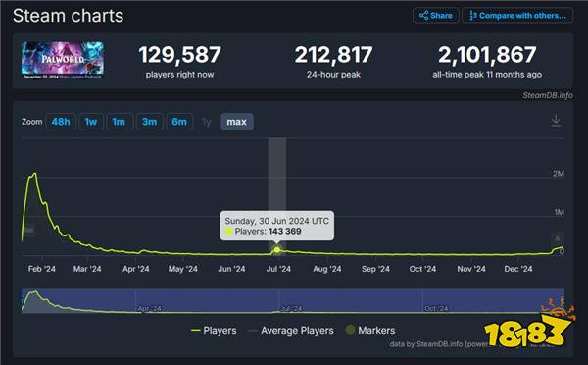Set zoom to 48h
Viewport: 588px width, 365px height.
(x=61, y=122)
